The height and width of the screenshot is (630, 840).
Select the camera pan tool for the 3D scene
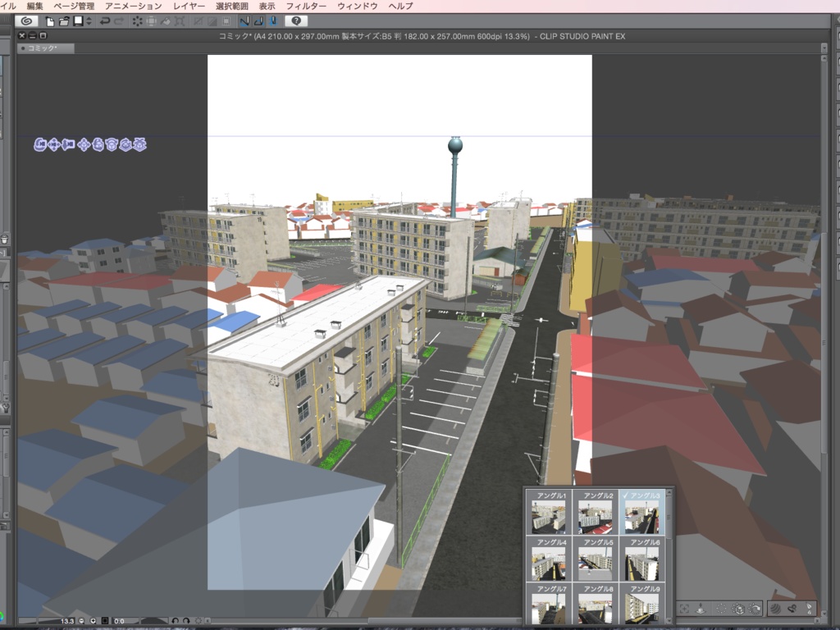52,146
